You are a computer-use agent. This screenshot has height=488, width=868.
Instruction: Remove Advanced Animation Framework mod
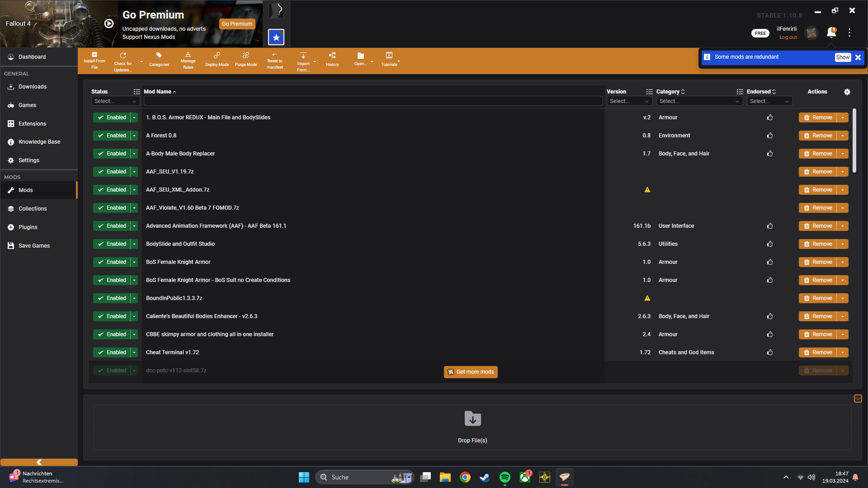point(818,226)
